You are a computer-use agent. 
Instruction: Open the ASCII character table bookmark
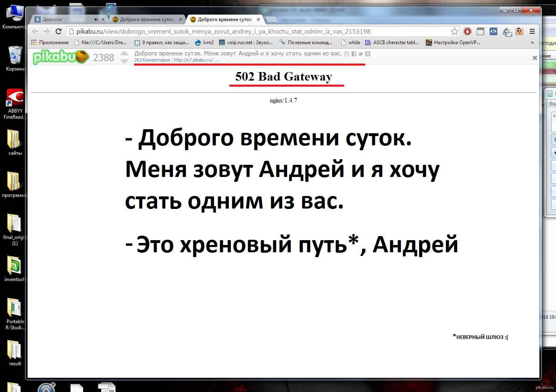pos(392,43)
